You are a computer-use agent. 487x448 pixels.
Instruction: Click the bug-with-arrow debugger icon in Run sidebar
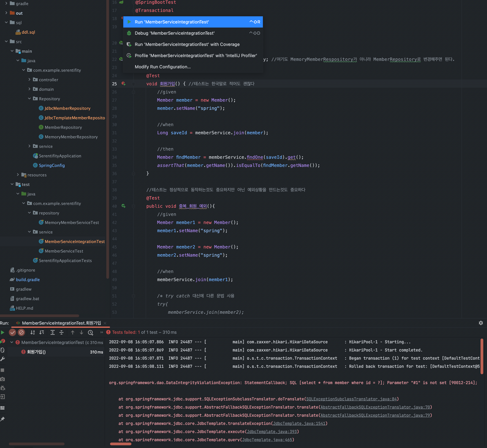pyautogui.click(x=3, y=388)
